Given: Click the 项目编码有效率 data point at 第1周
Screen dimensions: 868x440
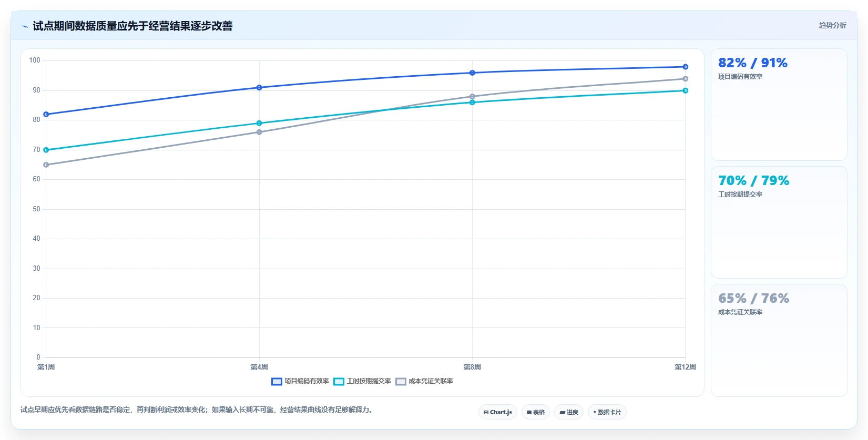Looking at the screenshot, I should 46,114.
